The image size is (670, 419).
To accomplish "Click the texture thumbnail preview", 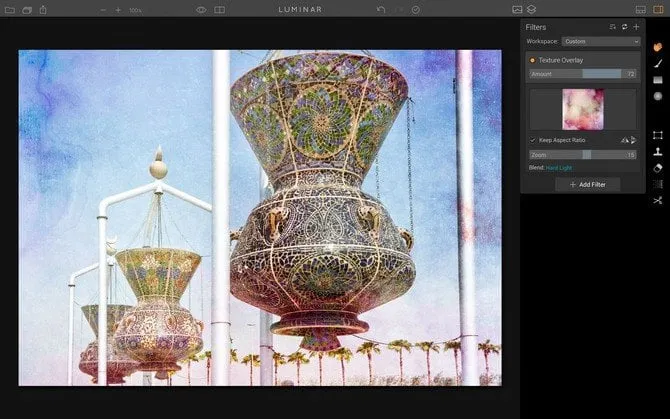I will [x=583, y=109].
